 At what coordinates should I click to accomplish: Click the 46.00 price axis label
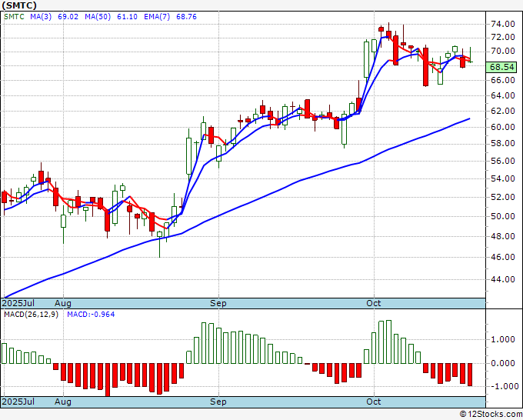point(503,257)
